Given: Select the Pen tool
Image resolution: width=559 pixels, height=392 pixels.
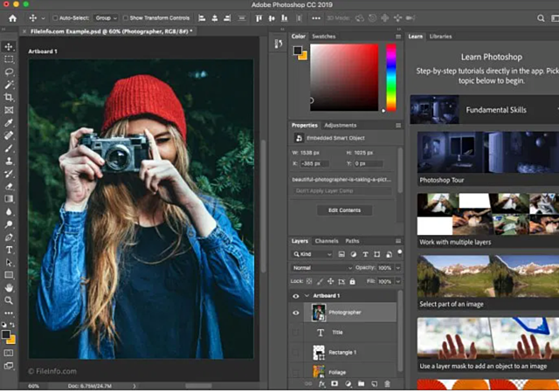Looking at the screenshot, I should click(x=9, y=237).
